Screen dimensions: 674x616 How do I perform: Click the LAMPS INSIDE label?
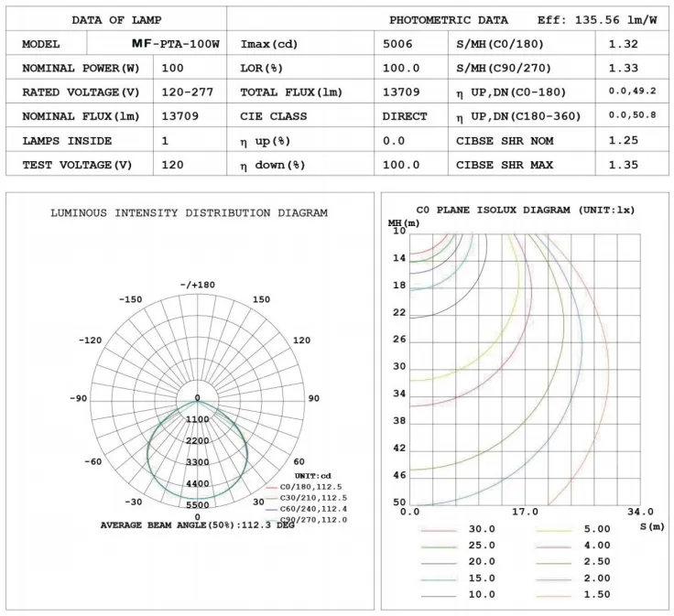[x=67, y=141]
